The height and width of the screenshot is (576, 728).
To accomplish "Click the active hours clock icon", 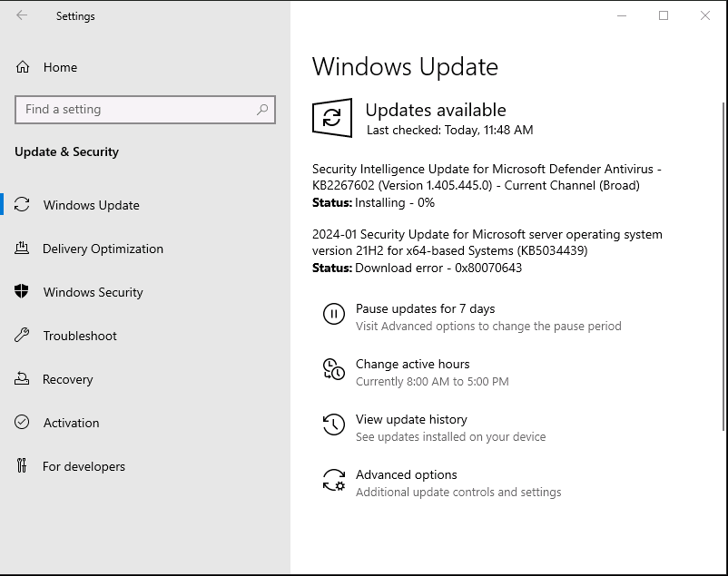I will tap(334, 369).
